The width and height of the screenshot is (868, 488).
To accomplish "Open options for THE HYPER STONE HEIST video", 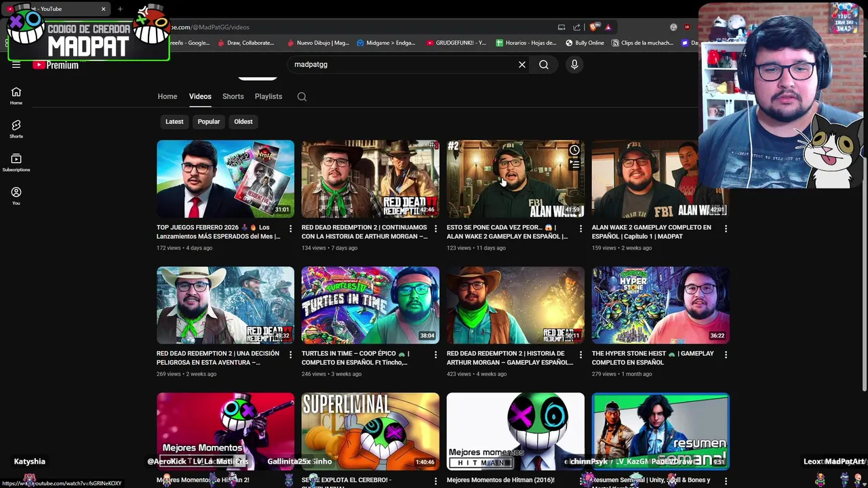I will pos(726,354).
